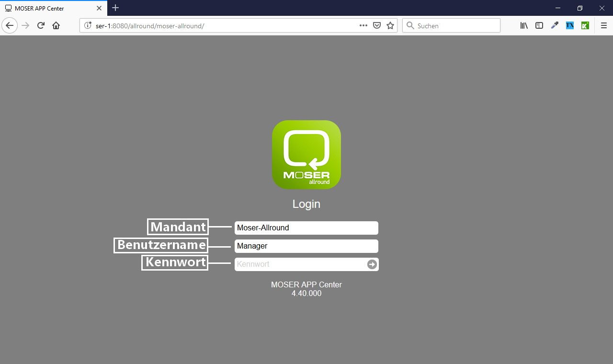Open the Firefox hamburger menu

point(604,26)
